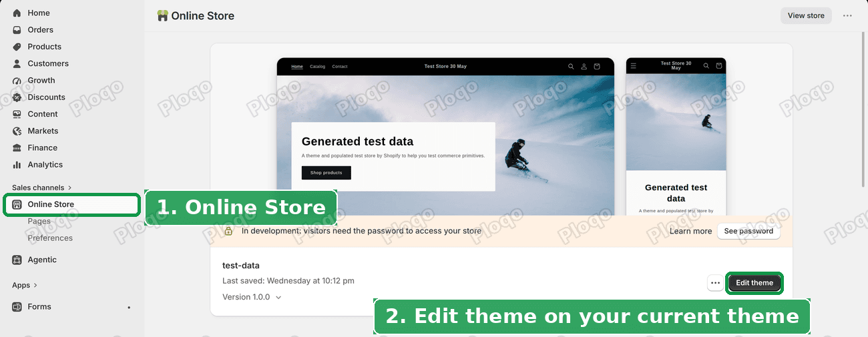Viewport: 868px width, 337px height.
Task: Open the Agentic channel icon
Action: [x=17, y=260]
